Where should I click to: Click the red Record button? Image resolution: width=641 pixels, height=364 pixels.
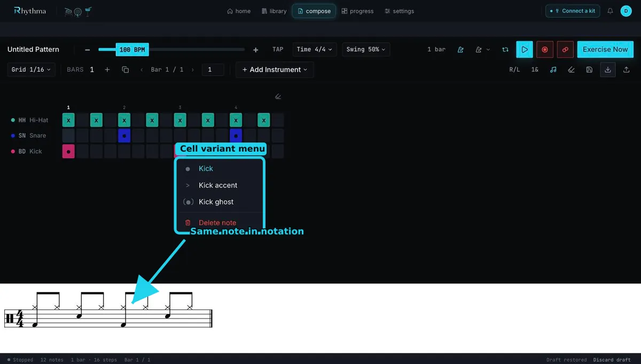coord(545,49)
